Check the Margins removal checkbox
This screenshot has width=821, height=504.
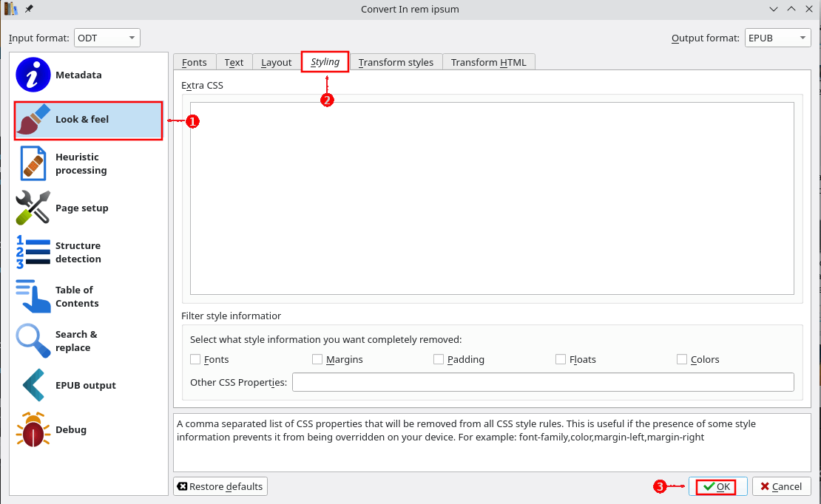click(x=317, y=360)
